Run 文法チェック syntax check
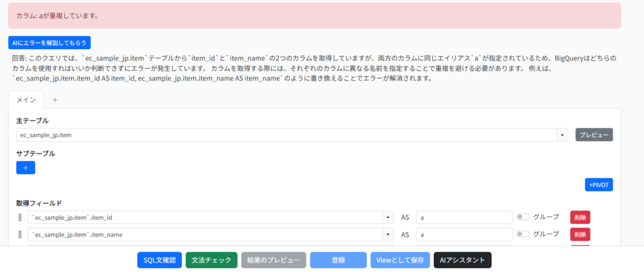Image resolution: width=644 pixels, height=272 pixels. tap(211, 260)
